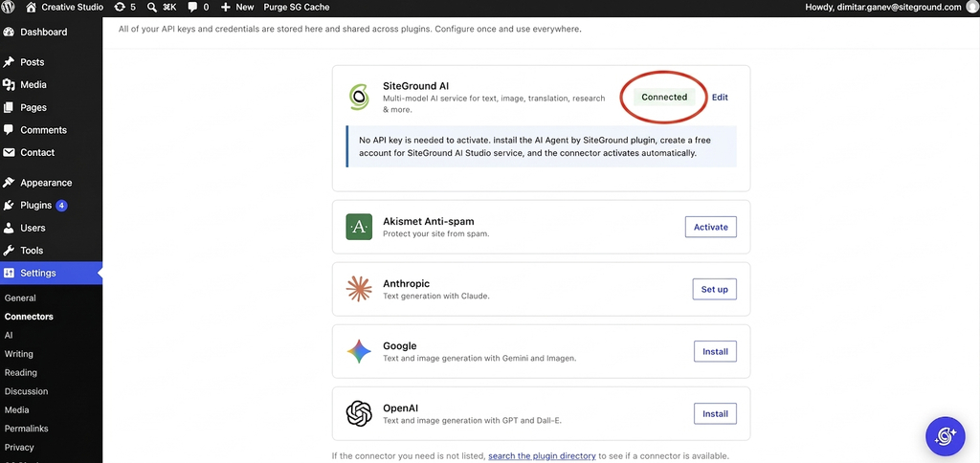The width and height of the screenshot is (980, 463).
Task: Click the Creative Studio home icon
Action: pyautogui.click(x=31, y=8)
